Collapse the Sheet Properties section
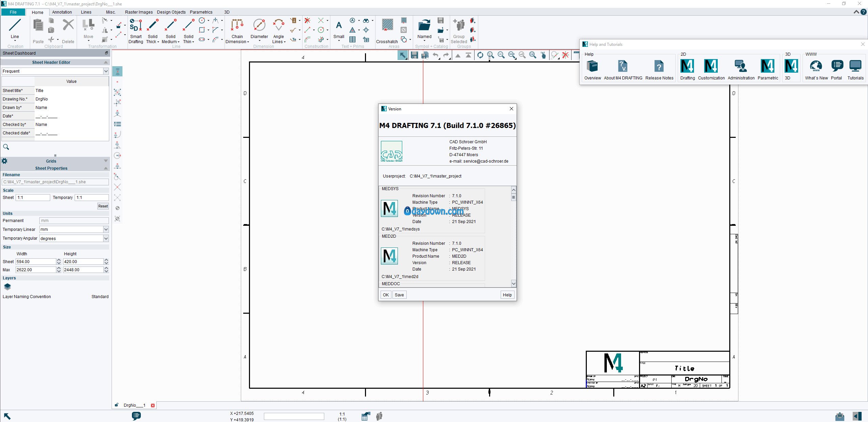This screenshot has height=422, width=868. tap(106, 168)
